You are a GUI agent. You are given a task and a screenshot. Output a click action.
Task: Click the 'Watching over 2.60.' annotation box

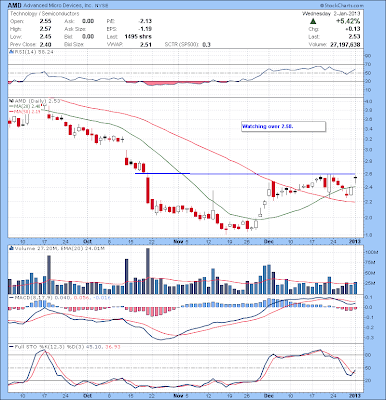[283, 127]
